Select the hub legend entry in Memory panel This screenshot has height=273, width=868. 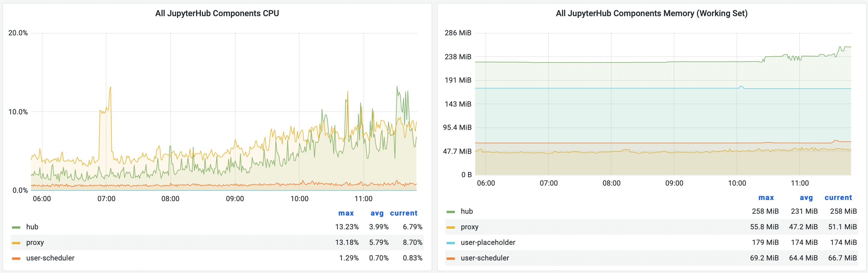coord(466,211)
